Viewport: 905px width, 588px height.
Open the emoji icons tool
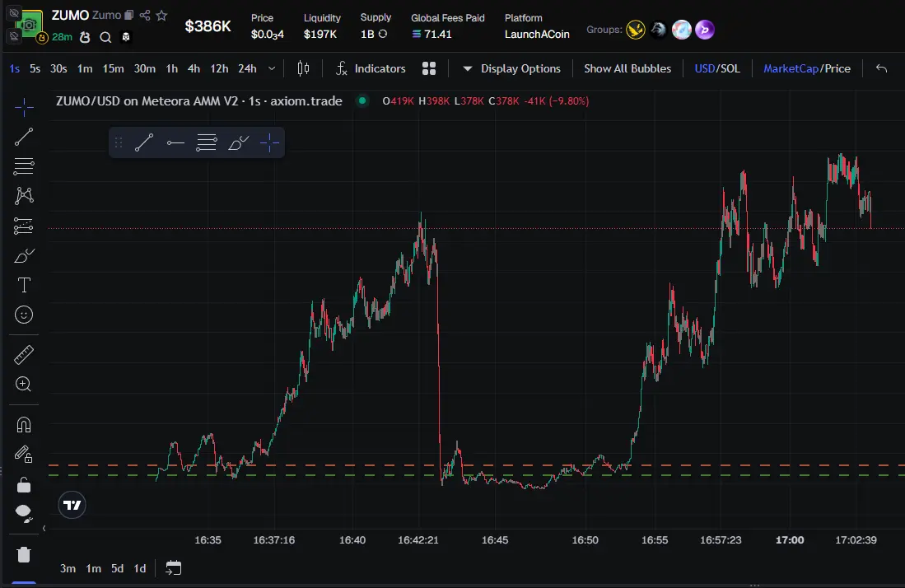24,315
